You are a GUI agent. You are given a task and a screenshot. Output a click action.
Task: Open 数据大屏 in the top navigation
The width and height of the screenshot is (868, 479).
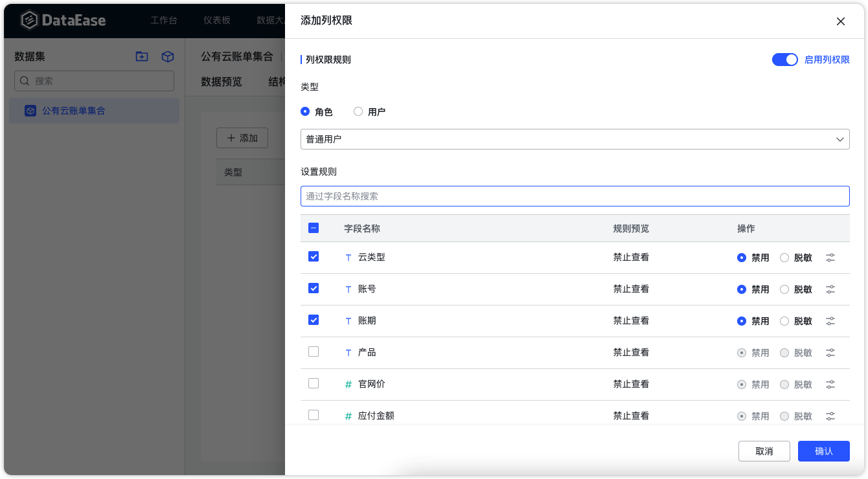(271, 20)
